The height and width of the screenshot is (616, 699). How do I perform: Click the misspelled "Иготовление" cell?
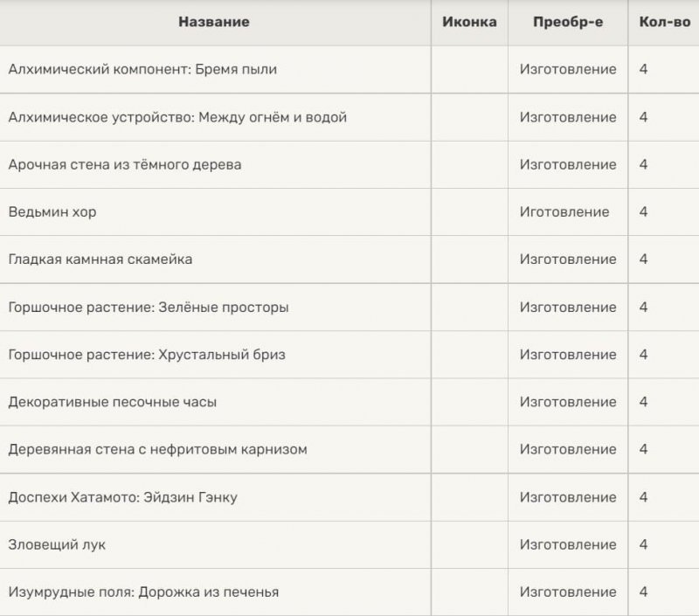tap(564, 211)
